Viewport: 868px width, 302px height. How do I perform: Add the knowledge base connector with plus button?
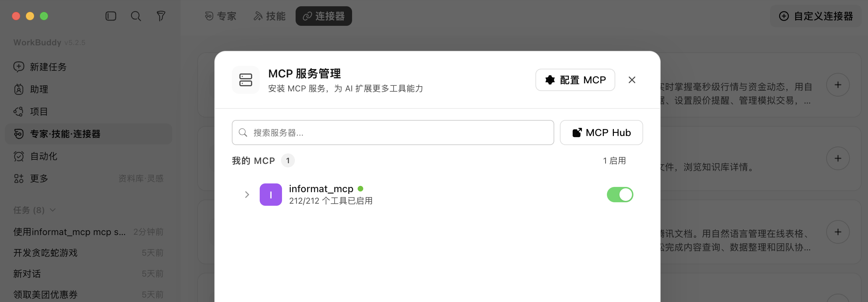[838, 158]
